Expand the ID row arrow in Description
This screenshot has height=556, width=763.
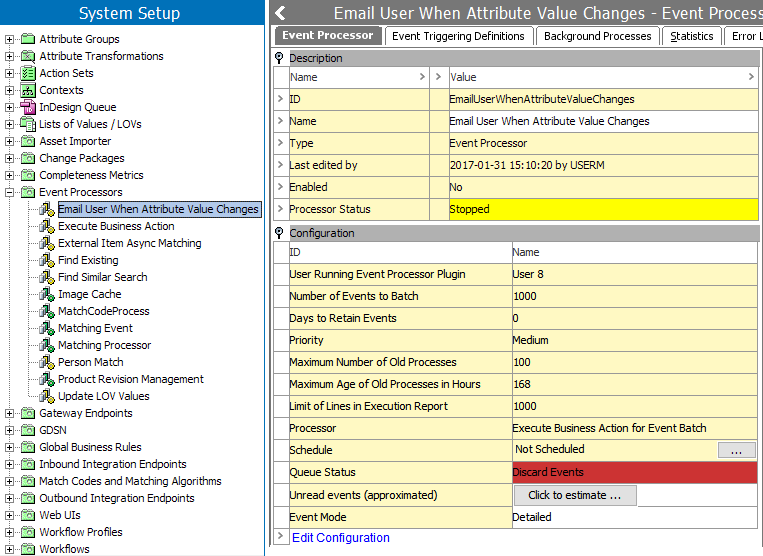point(280,99)
